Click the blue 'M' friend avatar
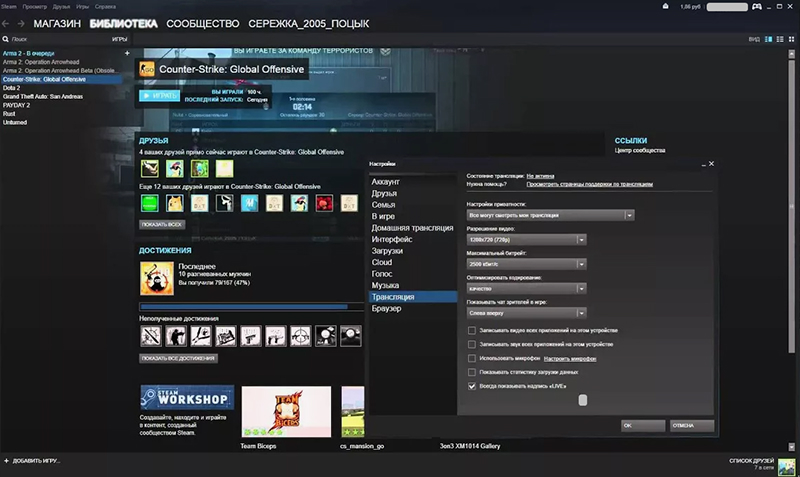This screenshot has height=477, width=800. 249,203
